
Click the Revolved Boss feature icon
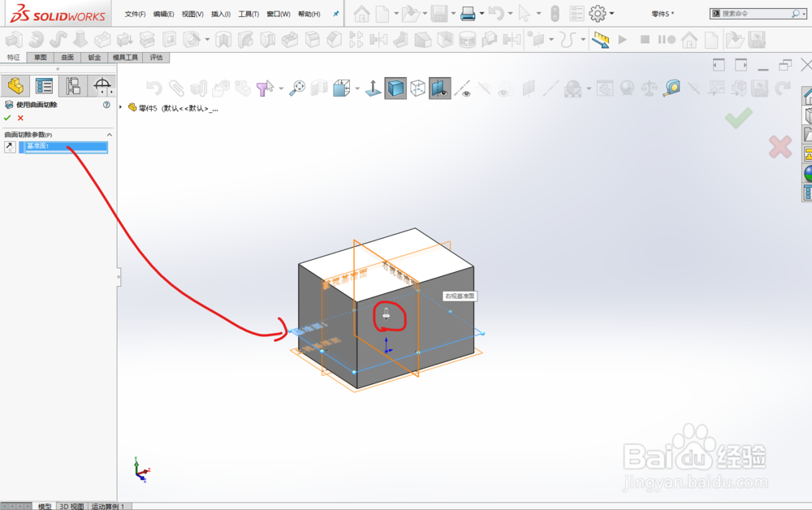coord(37,39)
